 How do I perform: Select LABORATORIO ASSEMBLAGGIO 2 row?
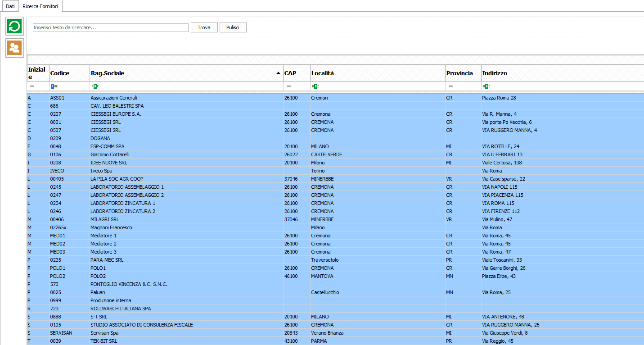335,195
